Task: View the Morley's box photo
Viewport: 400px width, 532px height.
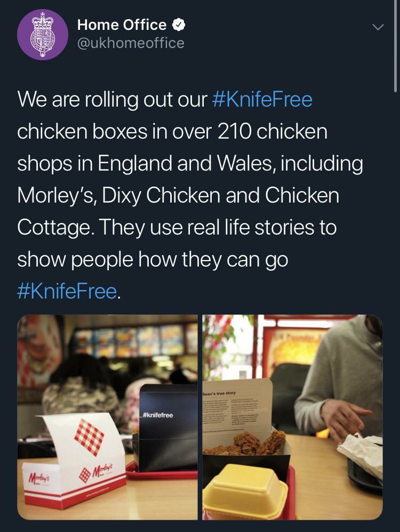Action: click(x=107, y=417)
